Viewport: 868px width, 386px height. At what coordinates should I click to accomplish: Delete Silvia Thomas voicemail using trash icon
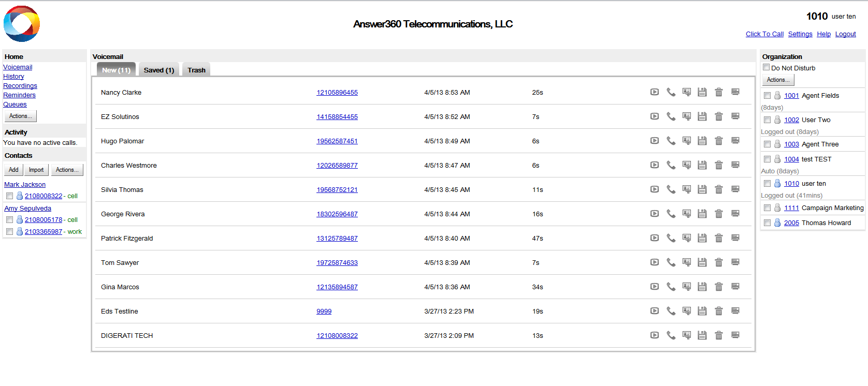[x=719, y=189]
